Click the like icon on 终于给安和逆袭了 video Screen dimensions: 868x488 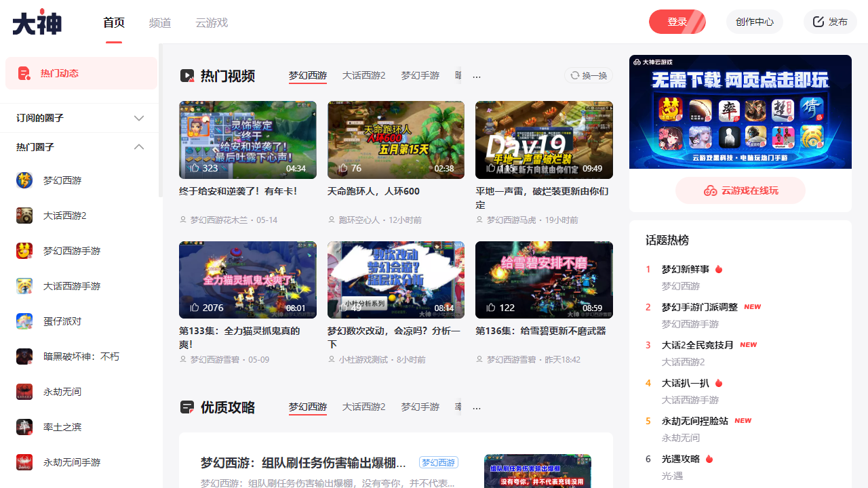[x=195, y=168]
